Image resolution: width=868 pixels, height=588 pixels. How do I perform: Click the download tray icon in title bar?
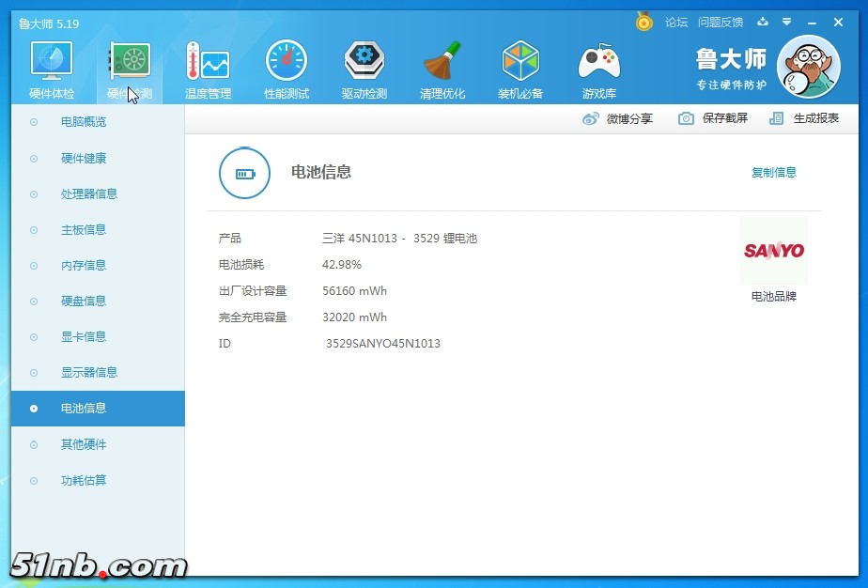coord(763,22)
